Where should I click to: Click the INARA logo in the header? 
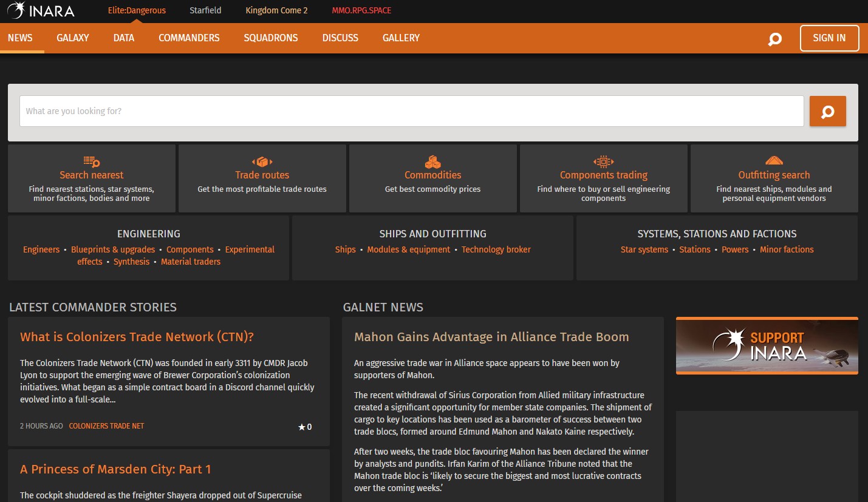coord(41,10)
